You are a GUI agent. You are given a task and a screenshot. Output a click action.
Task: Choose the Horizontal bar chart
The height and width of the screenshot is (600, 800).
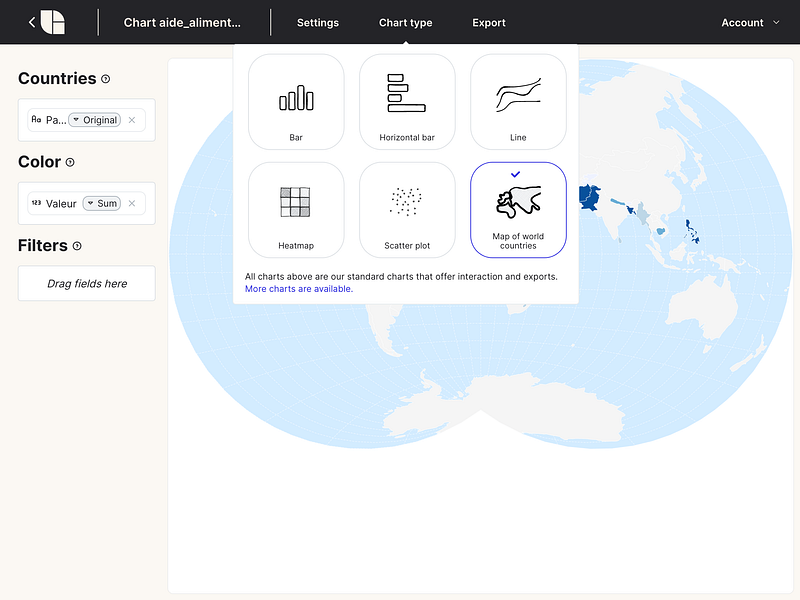tap(407, 102)
